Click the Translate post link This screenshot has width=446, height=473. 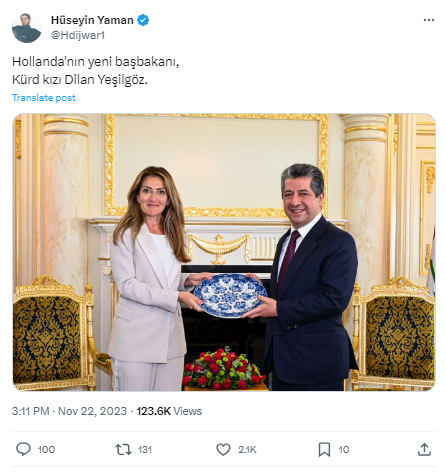pyautogui.click(x=44, y=98)
